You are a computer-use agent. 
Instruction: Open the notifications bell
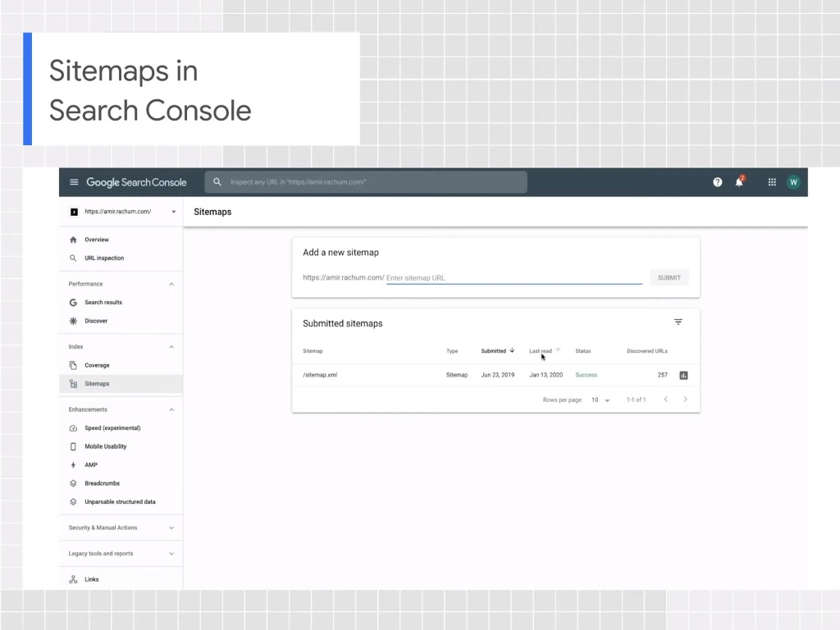click(x=739, y=181)
